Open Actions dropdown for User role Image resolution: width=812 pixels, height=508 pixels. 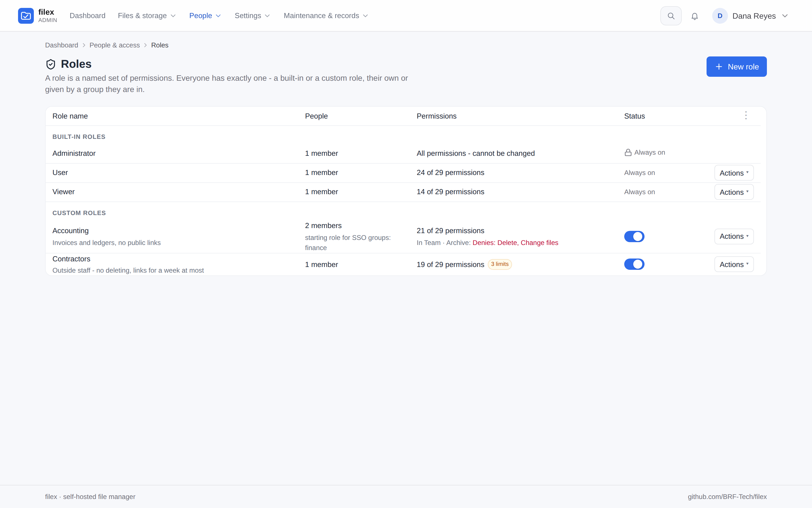tap(734, 173)
